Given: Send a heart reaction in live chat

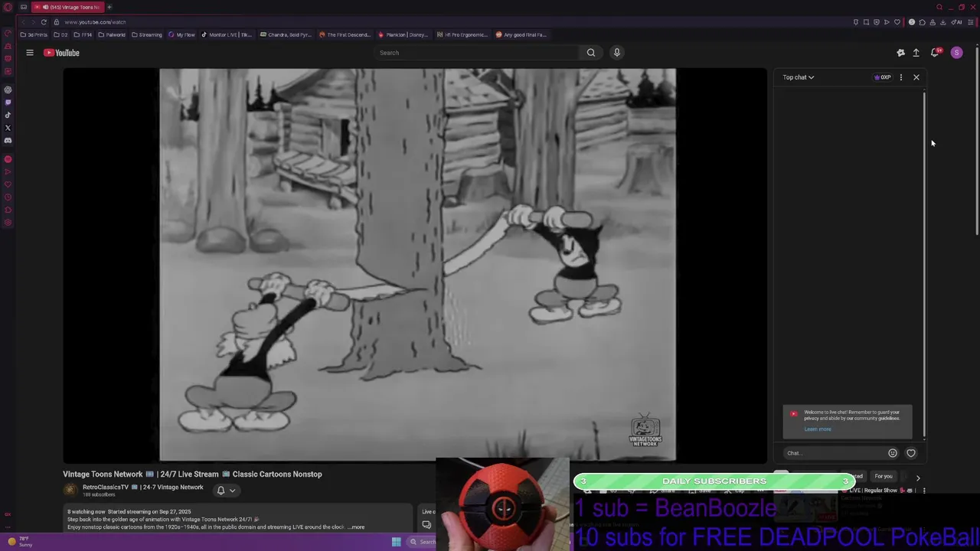Looking at the screenshot, I should tap(911, 453).
